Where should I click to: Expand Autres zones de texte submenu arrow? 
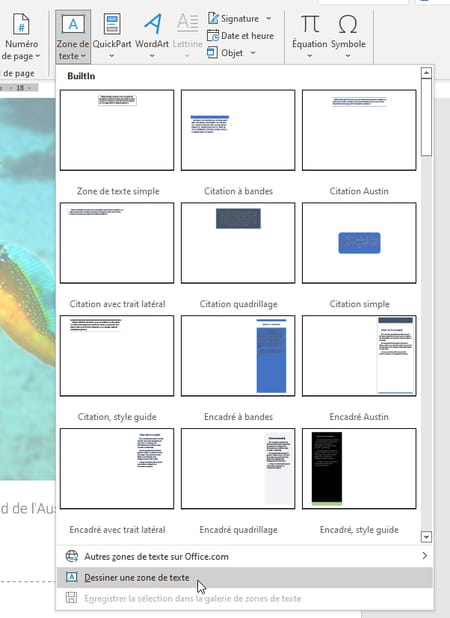point(424,556)
